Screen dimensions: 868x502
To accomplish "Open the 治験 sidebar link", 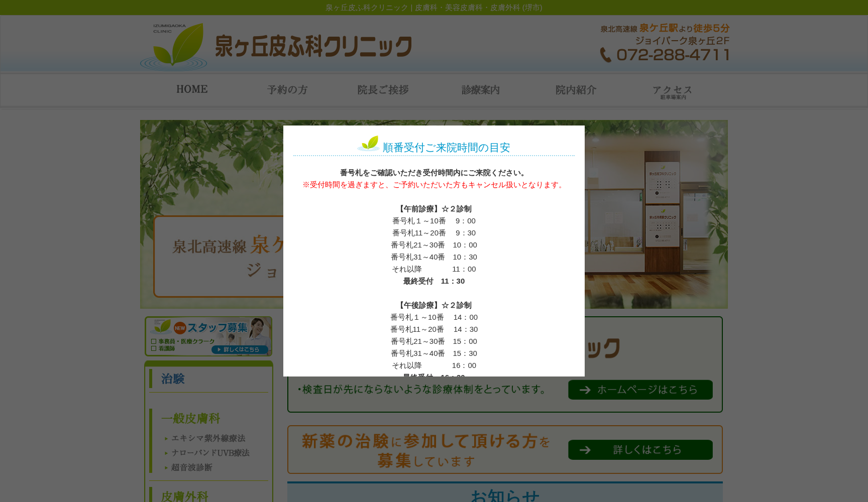I will [173, 379].
